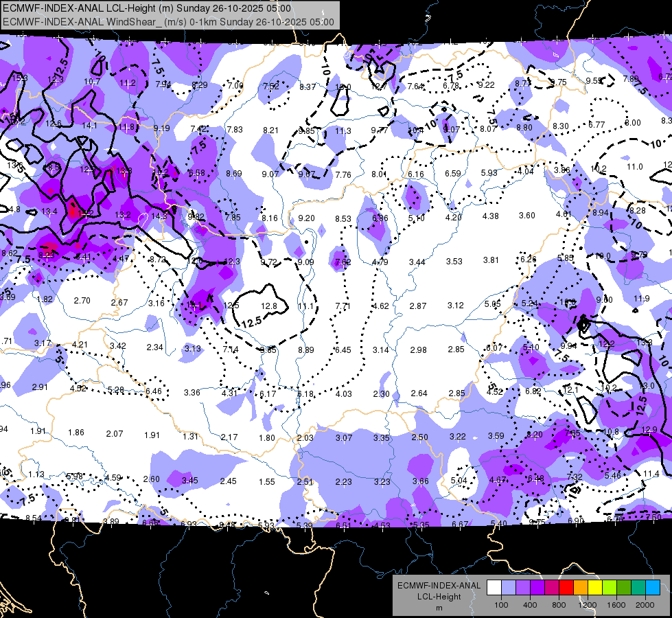Viewport: 672px width, 618px height.
Task: Click the wind shear value '3.22'
Action: (x=457, y=436)
